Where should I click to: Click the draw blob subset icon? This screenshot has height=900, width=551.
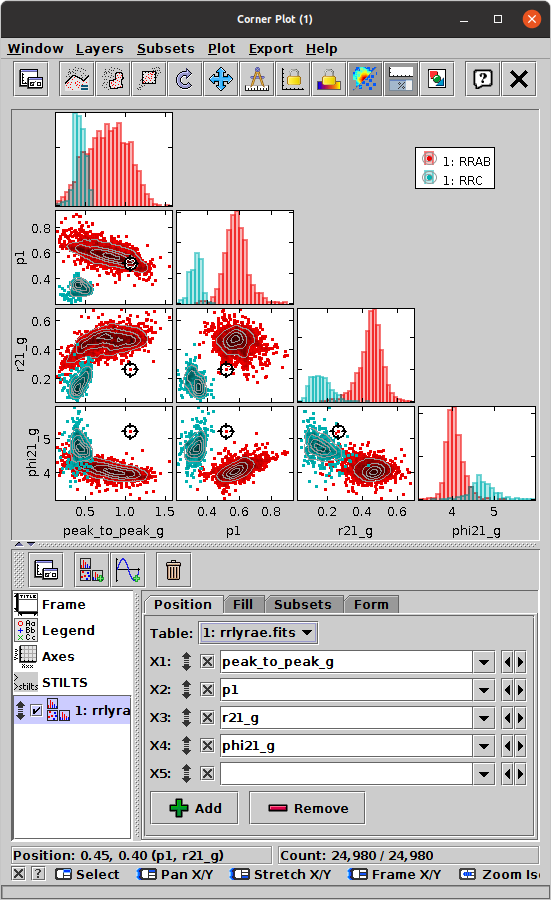(x=112, y=79)
